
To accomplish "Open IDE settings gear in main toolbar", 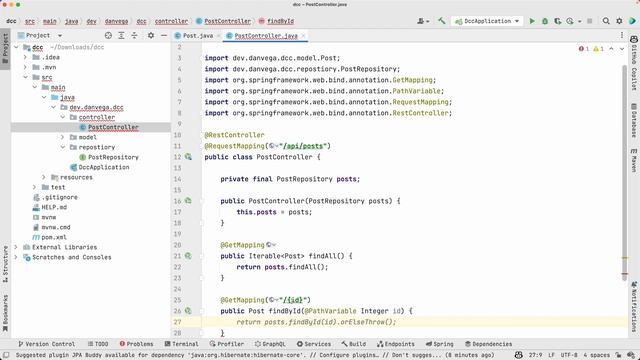I will (x=619, y=21).
